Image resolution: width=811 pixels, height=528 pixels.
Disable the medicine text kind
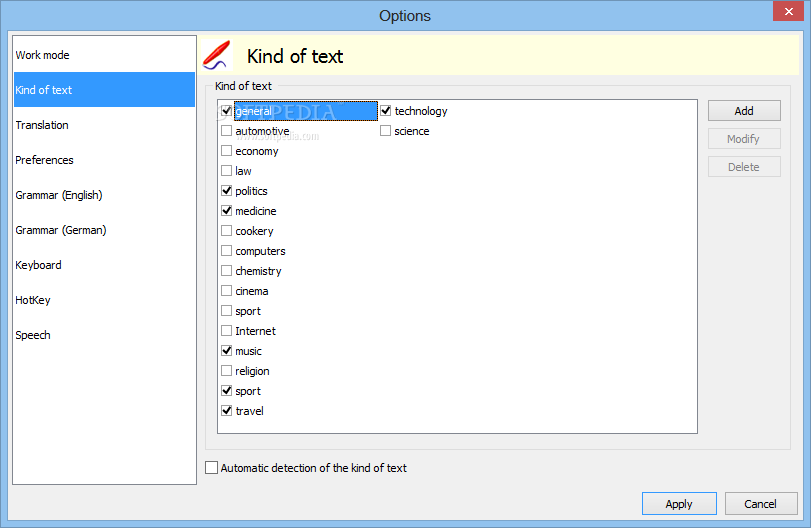pos(227,210)
